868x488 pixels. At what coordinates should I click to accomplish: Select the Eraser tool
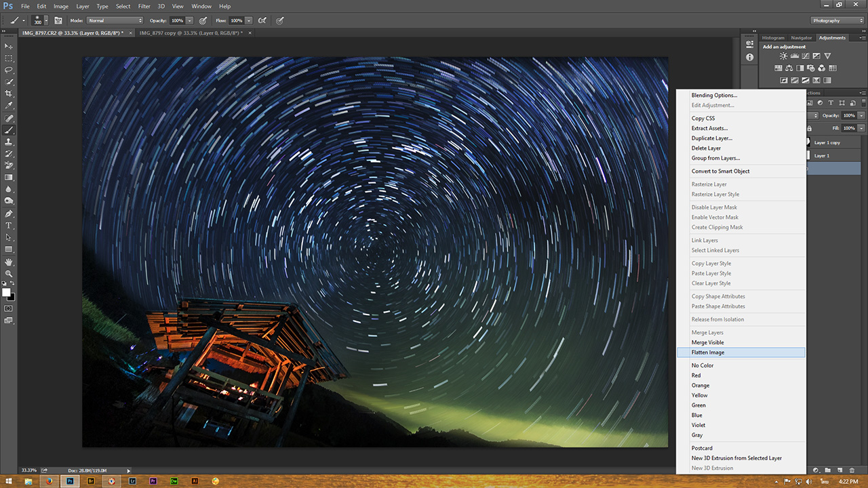tap(9, 165)
